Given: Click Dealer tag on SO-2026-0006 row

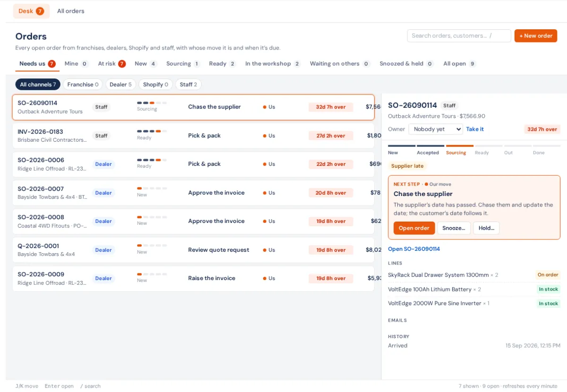Looking at the screenshot, I should pos(103,164).
